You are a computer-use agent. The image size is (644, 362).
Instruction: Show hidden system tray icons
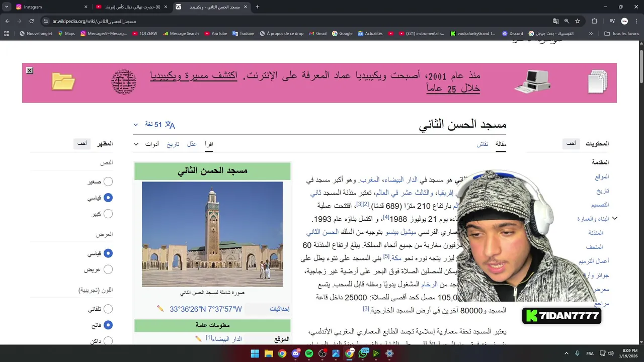[566, 353]
